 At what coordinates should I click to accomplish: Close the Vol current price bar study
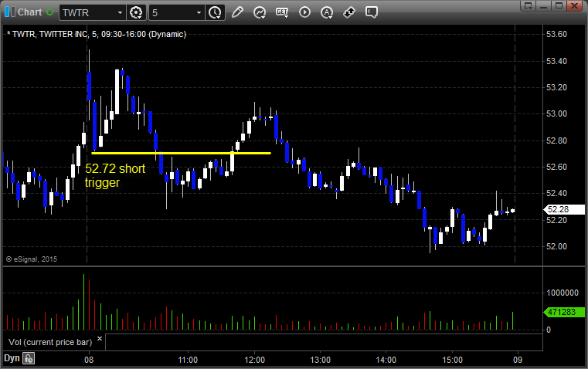(100, 338)
